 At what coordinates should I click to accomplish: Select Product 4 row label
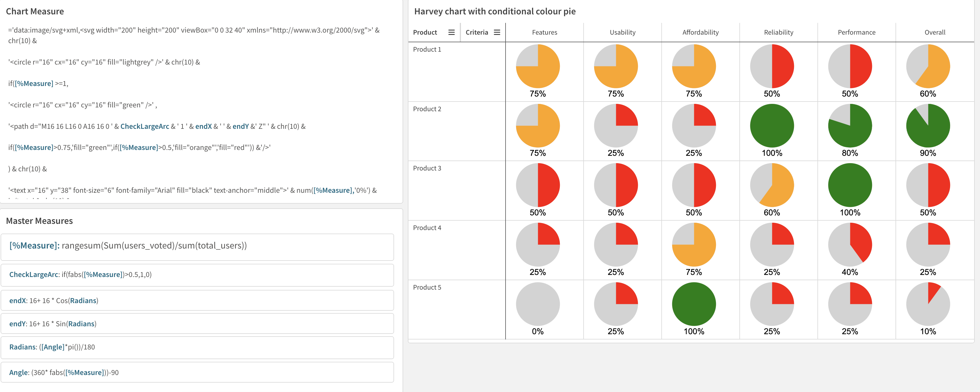click(x=427, y=228)
